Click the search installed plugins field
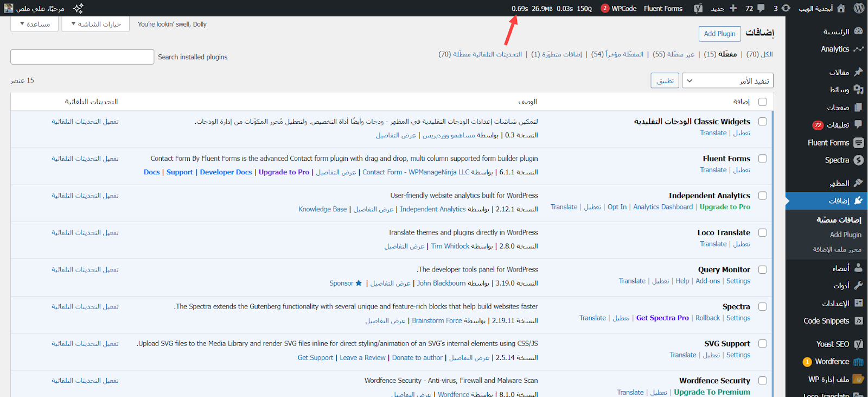The width and height of the screenshot is (868, 397). tap(82, 57)
